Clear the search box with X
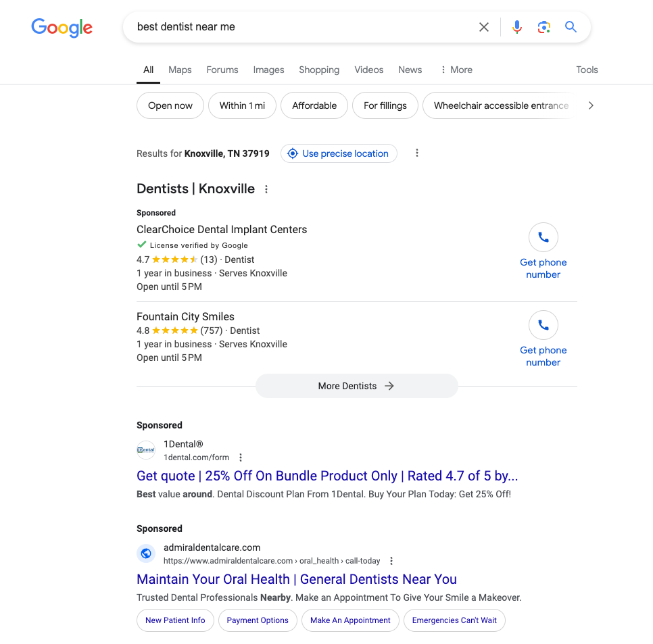 click(x=483, y=27)
